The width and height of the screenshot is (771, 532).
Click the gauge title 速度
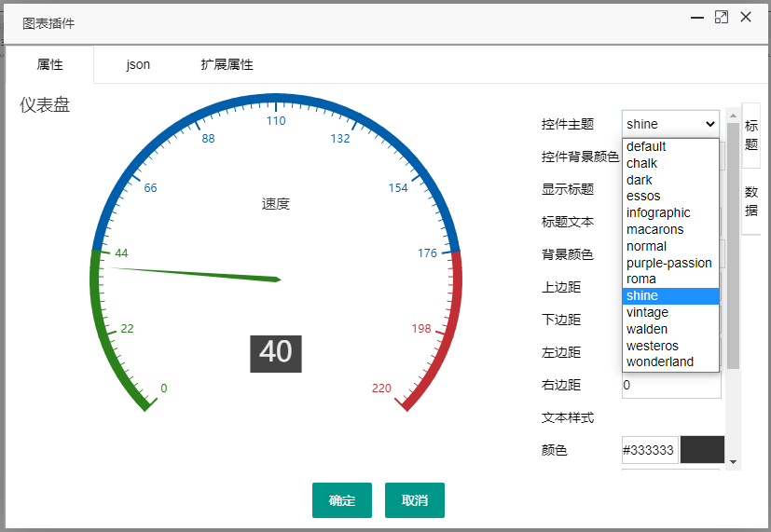pyautogui.click(x=276, y=204)
